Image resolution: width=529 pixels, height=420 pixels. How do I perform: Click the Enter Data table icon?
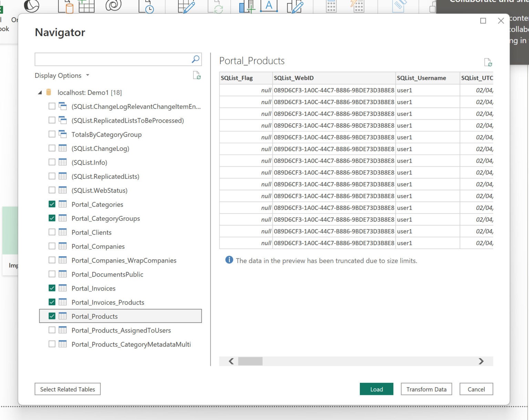87,6
